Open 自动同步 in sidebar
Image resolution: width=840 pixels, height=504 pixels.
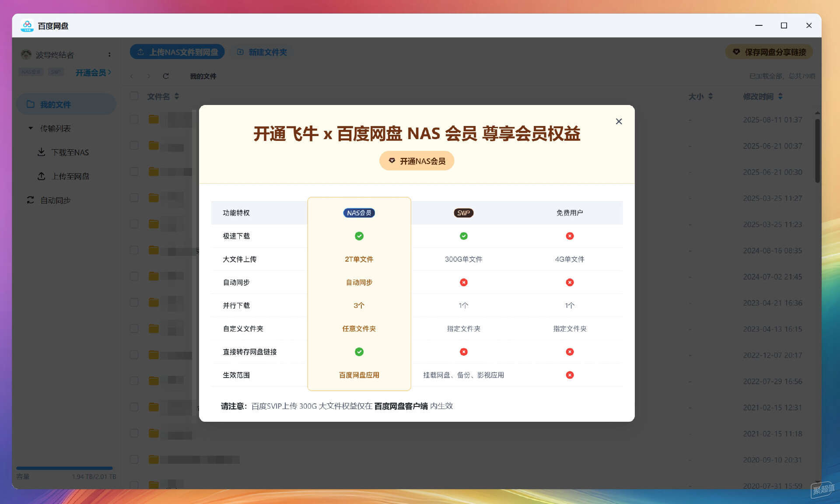[x=49, y=200]
